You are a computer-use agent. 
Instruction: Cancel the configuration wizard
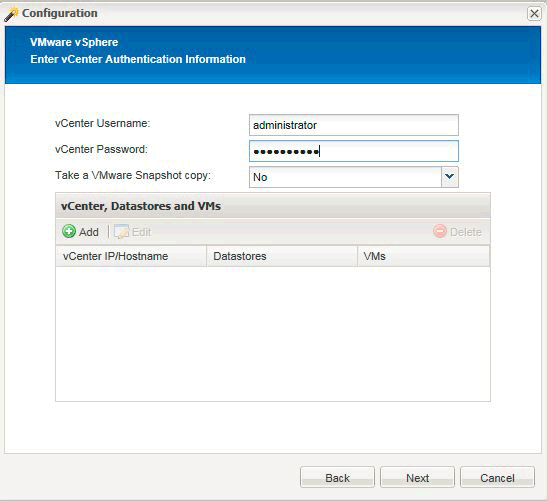497,477
